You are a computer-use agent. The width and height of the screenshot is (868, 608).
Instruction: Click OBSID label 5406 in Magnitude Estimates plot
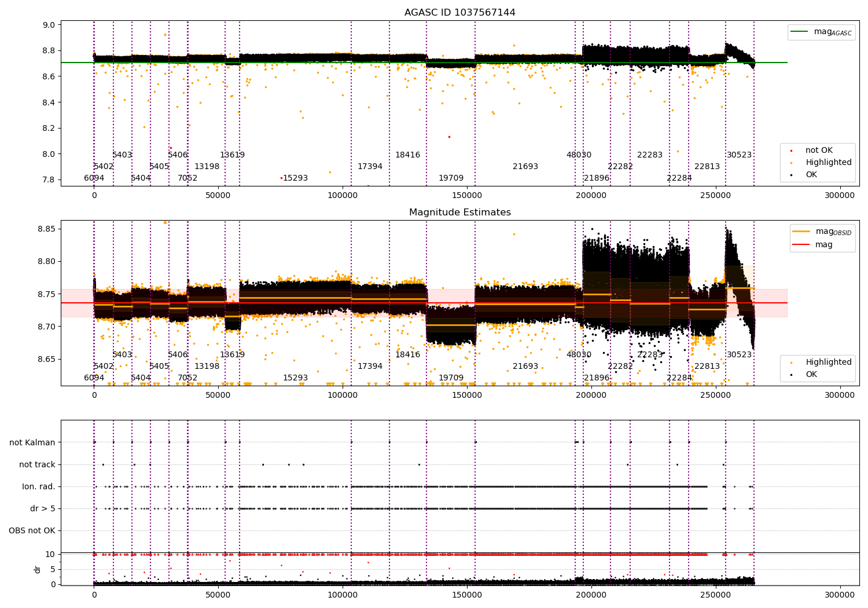[x=178, y=355]
